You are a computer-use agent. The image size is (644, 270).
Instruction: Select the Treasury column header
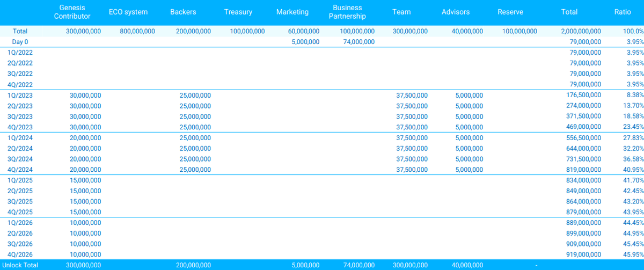pos(238,12)
